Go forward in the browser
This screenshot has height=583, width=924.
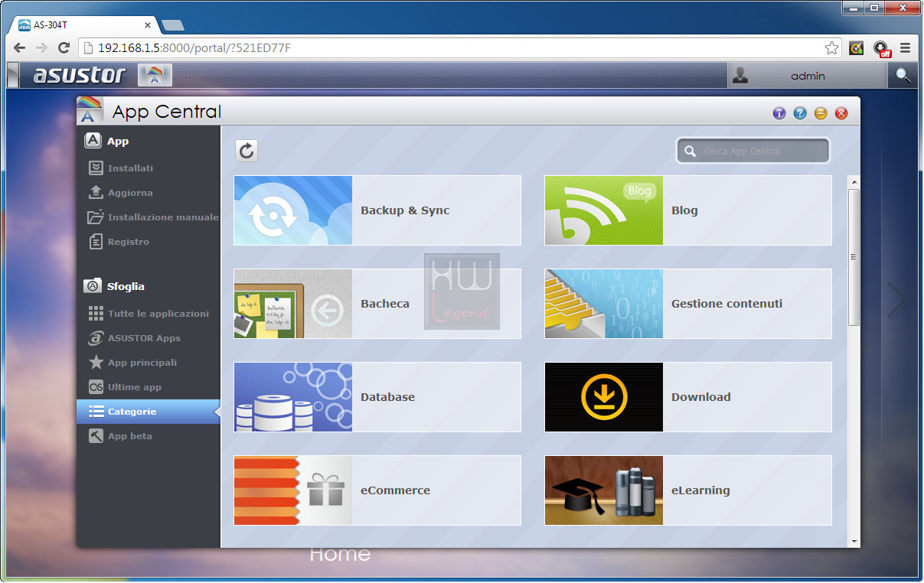point(42,48)
